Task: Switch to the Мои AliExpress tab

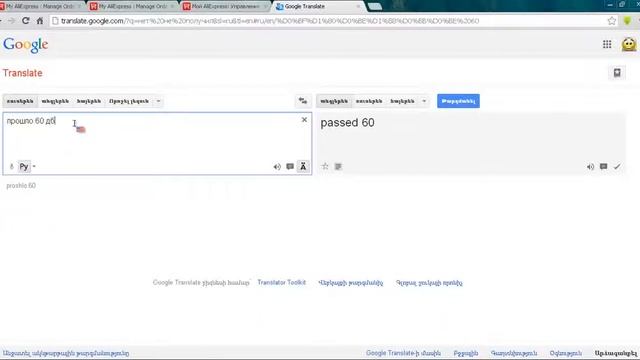Action: (225, 6)
